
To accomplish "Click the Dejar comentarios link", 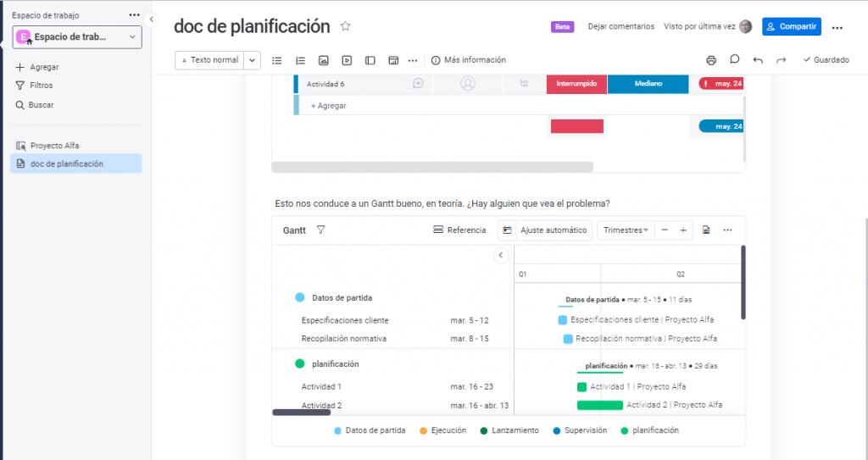I will pos(620,26).
